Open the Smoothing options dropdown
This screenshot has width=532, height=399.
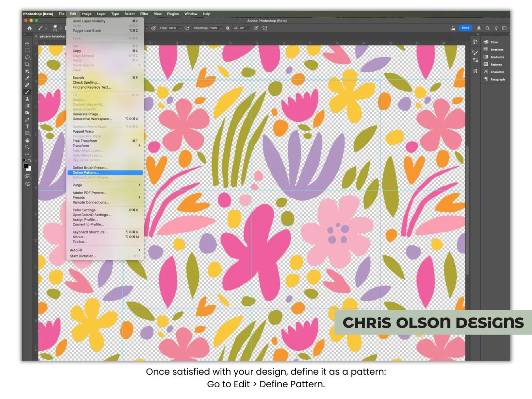221,28
